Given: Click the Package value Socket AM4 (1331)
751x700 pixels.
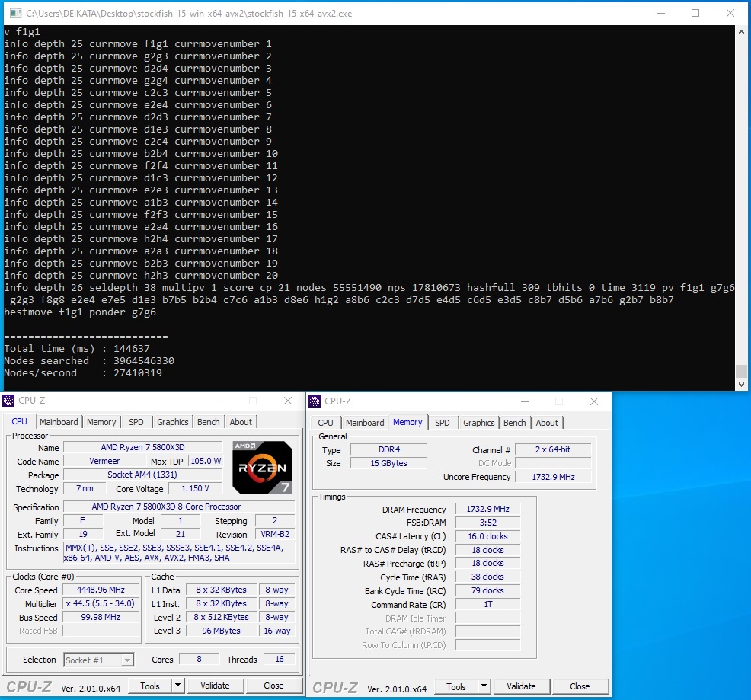Looking at the screenshot, I should tap(142, 475).
